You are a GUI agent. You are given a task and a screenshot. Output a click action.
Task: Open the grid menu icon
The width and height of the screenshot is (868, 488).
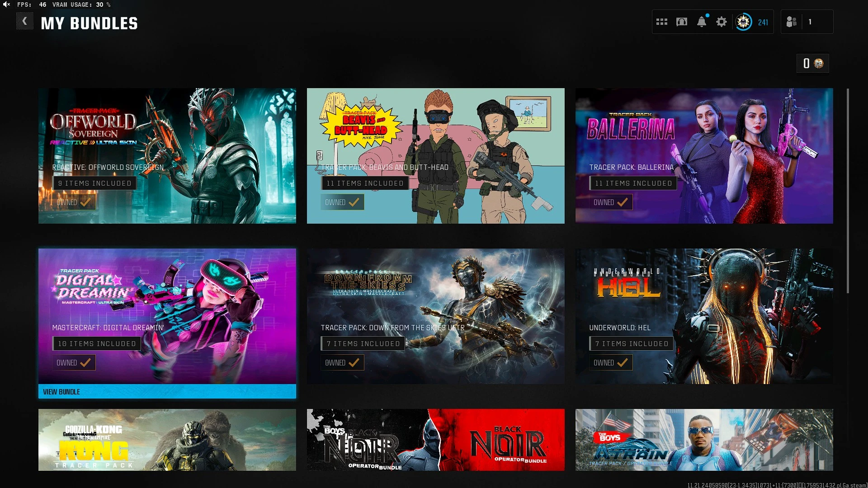(661, 22)
